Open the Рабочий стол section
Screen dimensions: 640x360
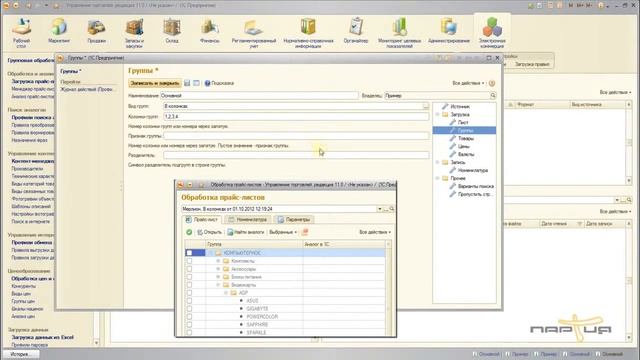pos(21,32)
